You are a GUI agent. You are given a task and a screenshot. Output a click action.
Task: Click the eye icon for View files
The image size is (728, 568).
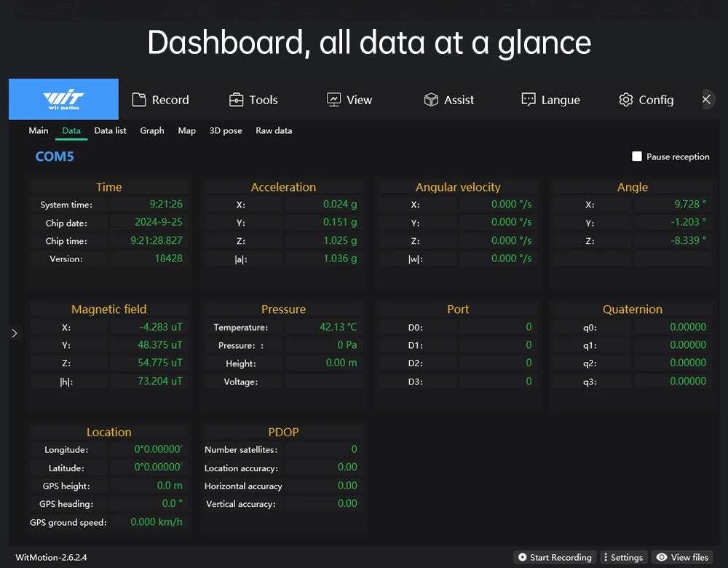click(661, 557)
